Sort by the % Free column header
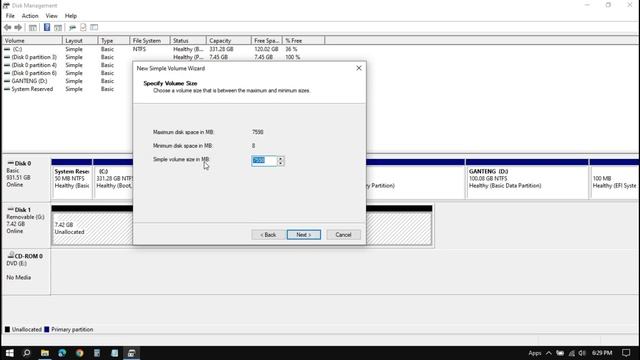 (304, 41)
